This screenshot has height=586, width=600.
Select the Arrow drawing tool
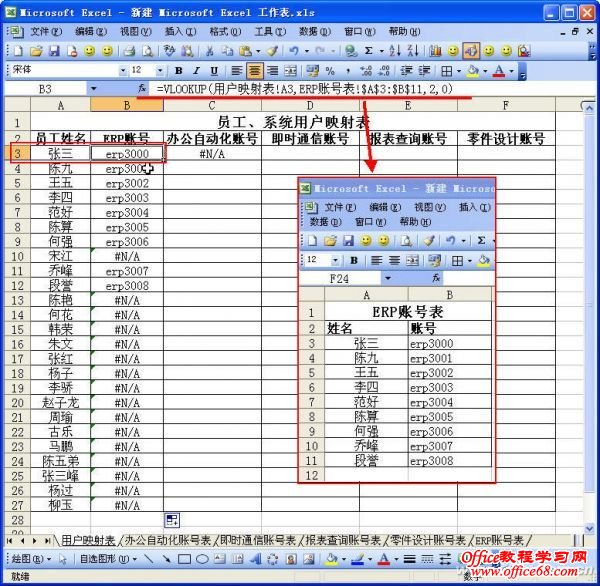coord(166,559)
